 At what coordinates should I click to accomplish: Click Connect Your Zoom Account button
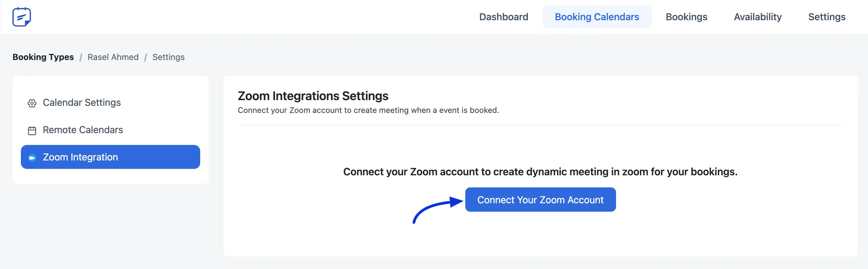tap(540, 200)
